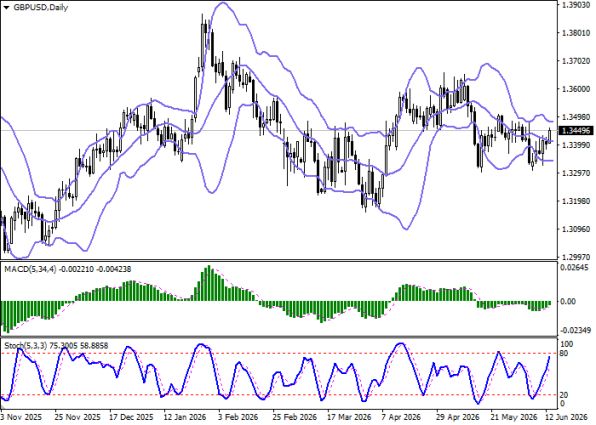Click the 1.39030 price axis label
This screenshot has height=425, width=596.
click(x=575, y=5)
